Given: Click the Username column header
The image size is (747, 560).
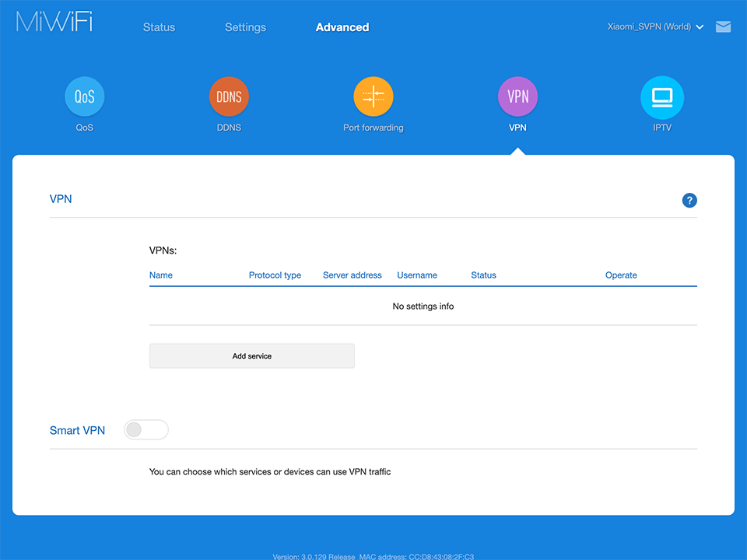Looking at the screenshot, I should point(417,275).
